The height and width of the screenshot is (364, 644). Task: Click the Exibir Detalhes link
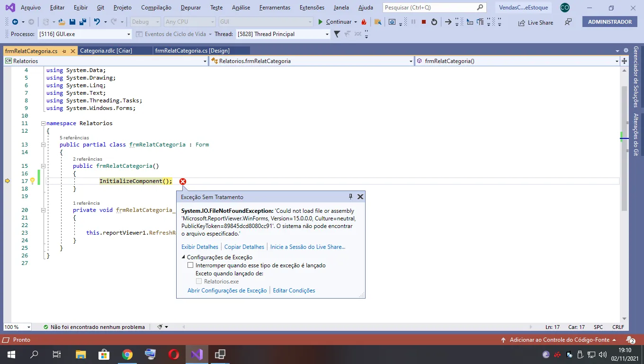(x=200, y=247)
